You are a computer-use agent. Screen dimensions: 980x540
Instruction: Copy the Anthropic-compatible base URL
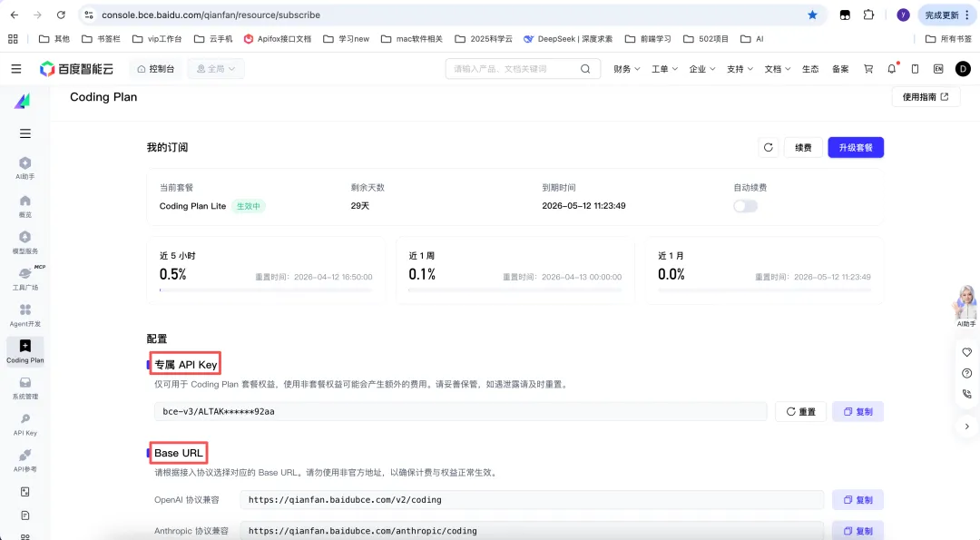pos(857,531)
